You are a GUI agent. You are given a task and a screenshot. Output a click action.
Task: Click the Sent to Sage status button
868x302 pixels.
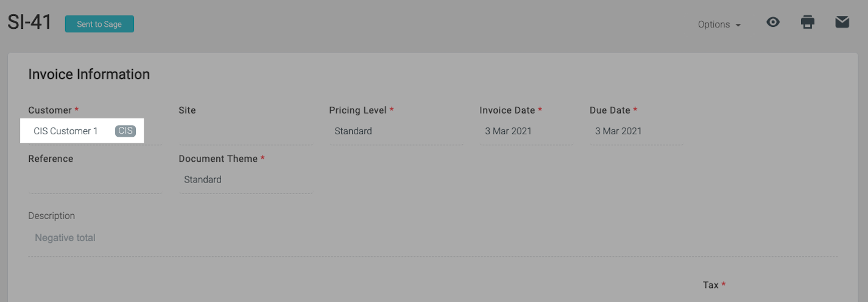click(x=99, y=24)
